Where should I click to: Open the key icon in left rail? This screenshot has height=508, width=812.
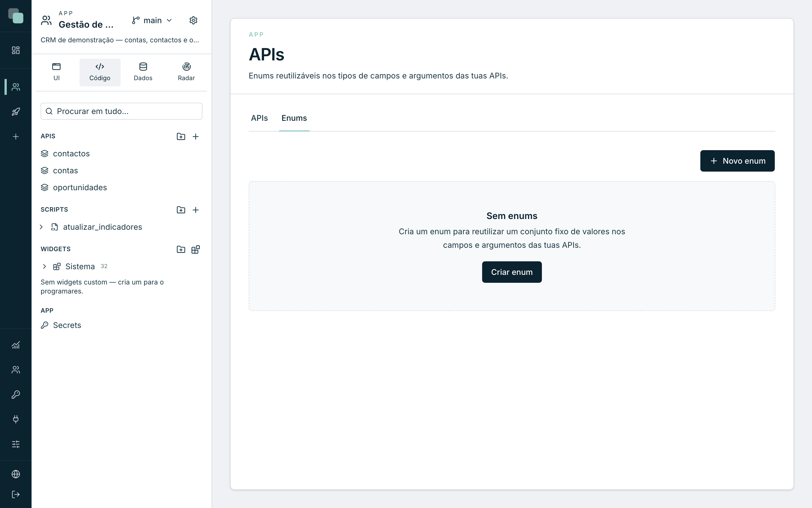[x=16, y=395]
